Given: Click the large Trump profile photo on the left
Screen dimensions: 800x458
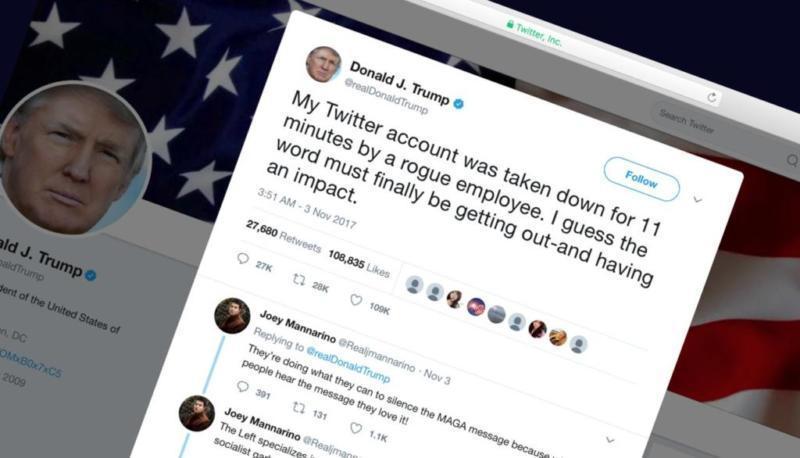Looking at the screenshot, I should point(73,160).
